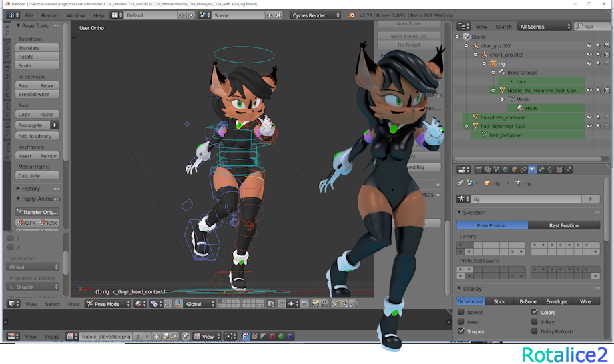614x364 pixels.
Task: Click the paste flipped pose icon
Action: coord(353,304)
